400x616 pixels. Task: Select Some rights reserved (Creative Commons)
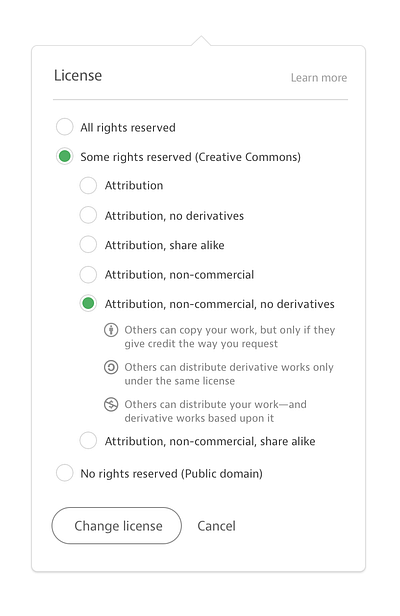64,156
